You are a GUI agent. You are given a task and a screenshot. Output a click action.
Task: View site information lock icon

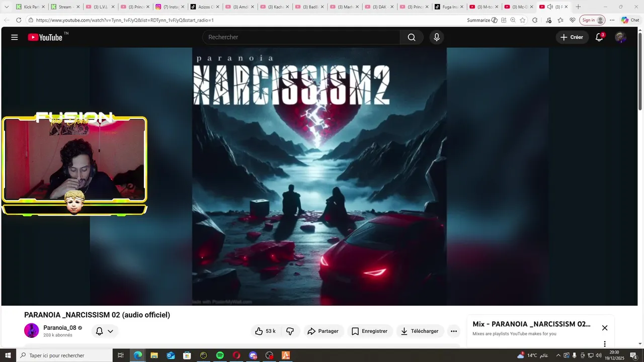tap(31, 20)
